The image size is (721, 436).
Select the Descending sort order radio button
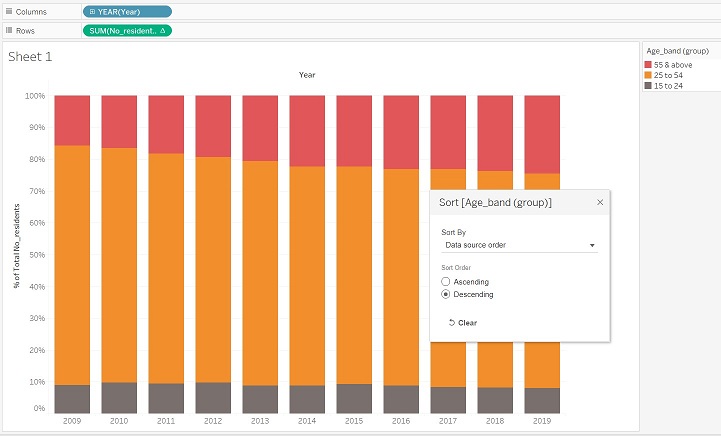pyautogui.click(x=446, y=295)
